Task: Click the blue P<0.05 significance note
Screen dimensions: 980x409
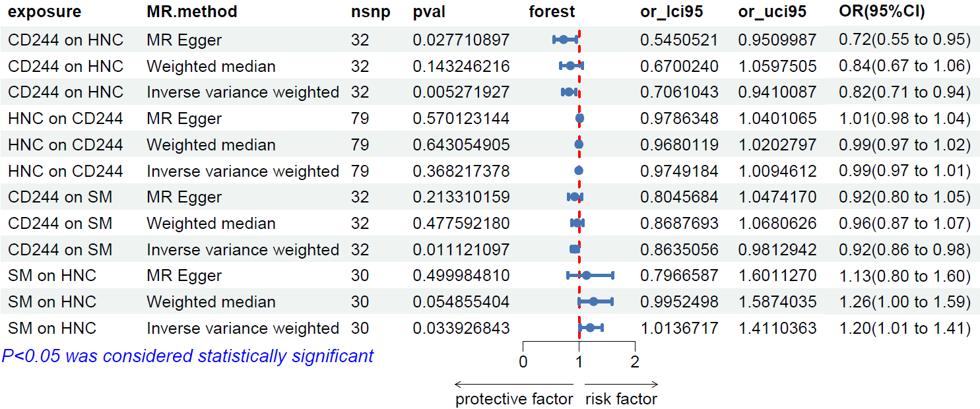Action: pyautogui.click(x=187, y=356)
